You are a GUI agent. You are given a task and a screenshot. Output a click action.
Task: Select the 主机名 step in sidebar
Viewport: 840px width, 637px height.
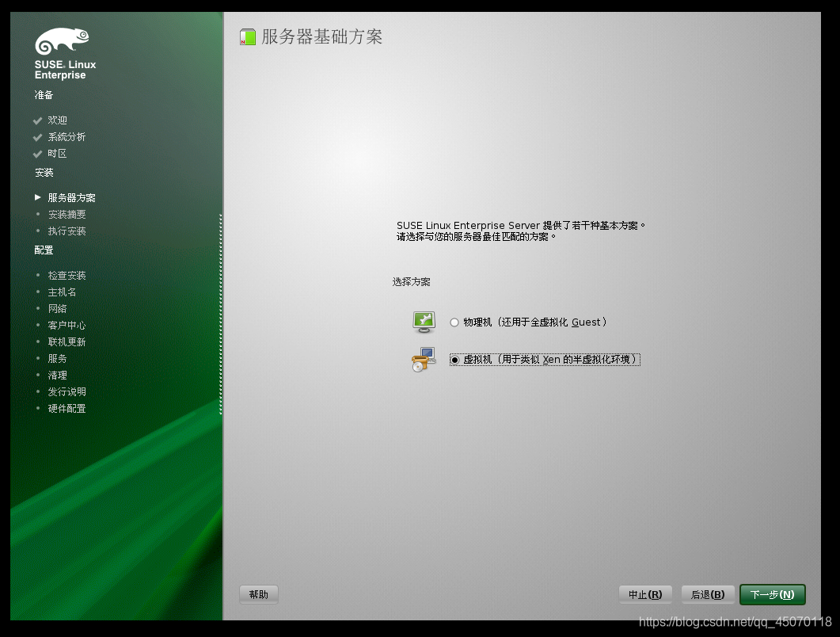point(62,292)
